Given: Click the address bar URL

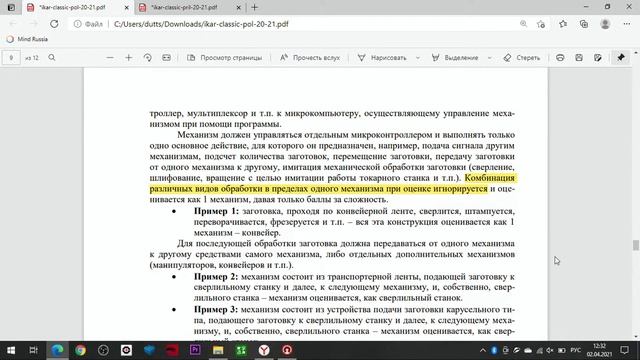Looking at the screenshot, I should tap(201, 24).
